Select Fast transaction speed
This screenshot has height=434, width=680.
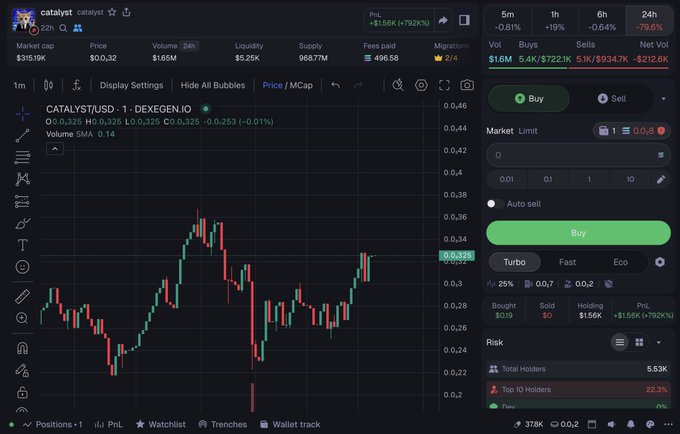pyautogui.click(x=567, y=262)
